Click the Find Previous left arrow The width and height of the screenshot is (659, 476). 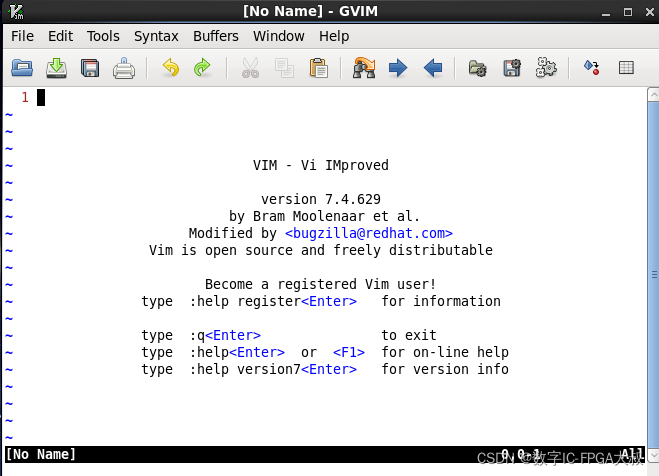[432, 68]
